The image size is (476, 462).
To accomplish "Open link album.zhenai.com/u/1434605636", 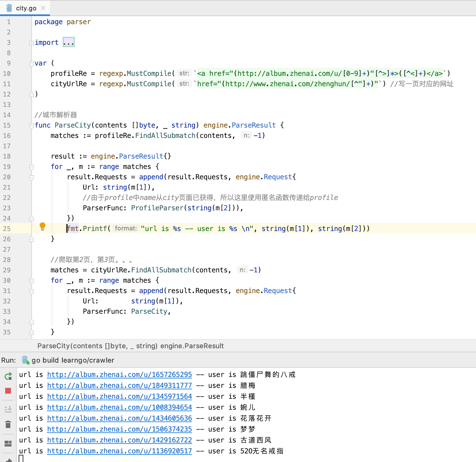I will [x=119, y=418].
